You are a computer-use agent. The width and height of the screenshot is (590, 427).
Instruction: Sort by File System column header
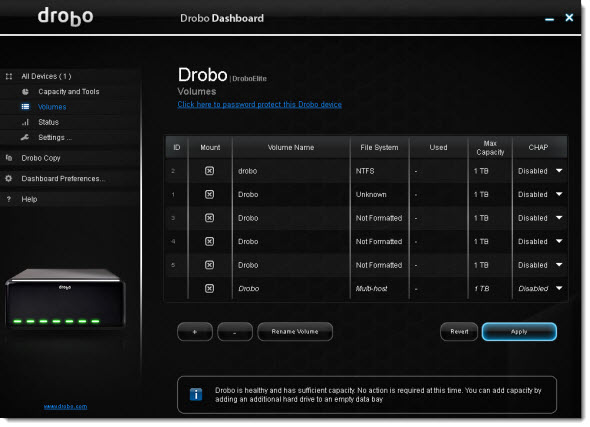(379, 147)
